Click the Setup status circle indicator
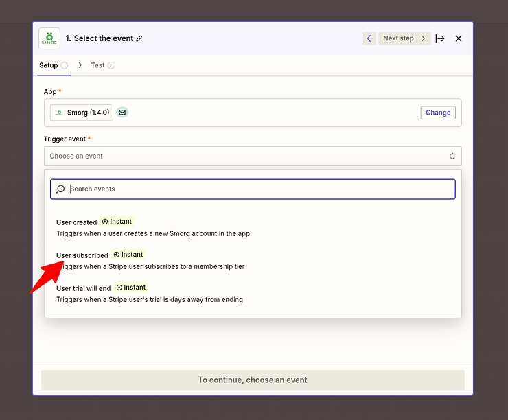This screenshot has width=508, height=420. pyautogui.click(x=65, y=65)
